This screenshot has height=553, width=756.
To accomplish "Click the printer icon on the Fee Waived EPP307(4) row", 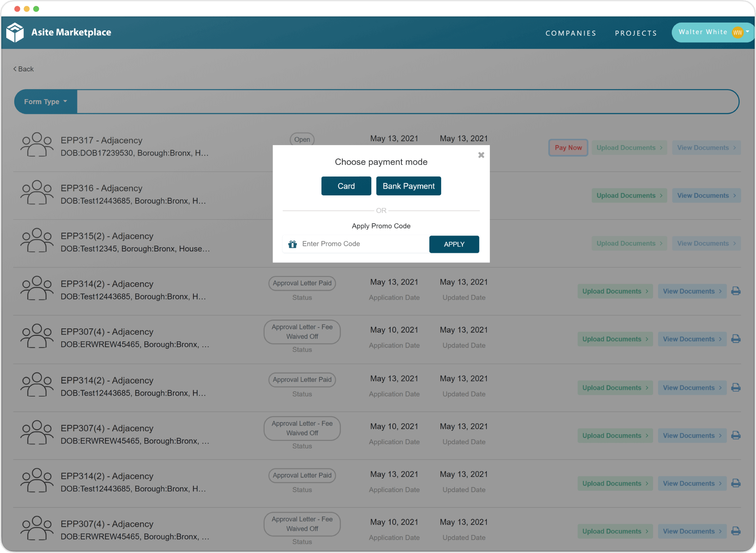I will pyautogui.click(x=736, y=339).
